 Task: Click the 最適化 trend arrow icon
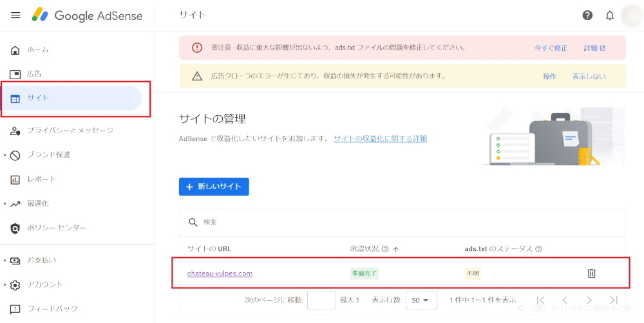pos(15,203)
